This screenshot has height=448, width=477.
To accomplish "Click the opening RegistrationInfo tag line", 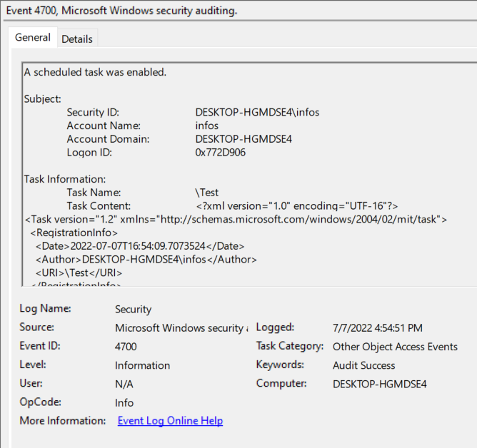I will [74, 233].
